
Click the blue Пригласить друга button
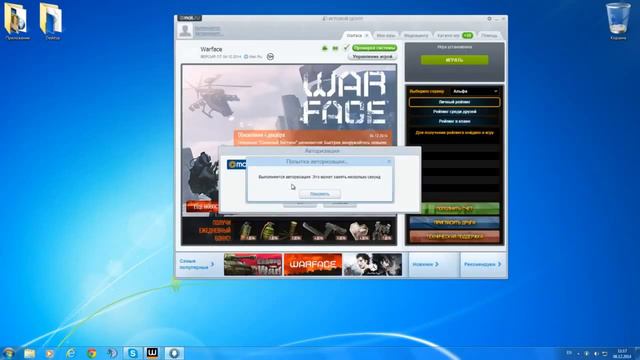pyautogui.click(x=454, y=222)
